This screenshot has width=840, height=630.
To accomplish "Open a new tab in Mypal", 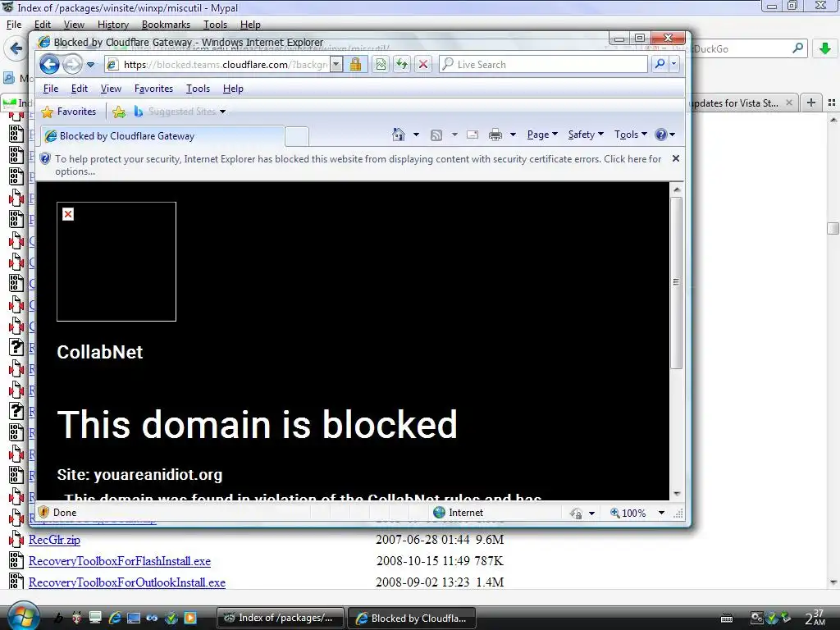I will click(x=811, y=103).
